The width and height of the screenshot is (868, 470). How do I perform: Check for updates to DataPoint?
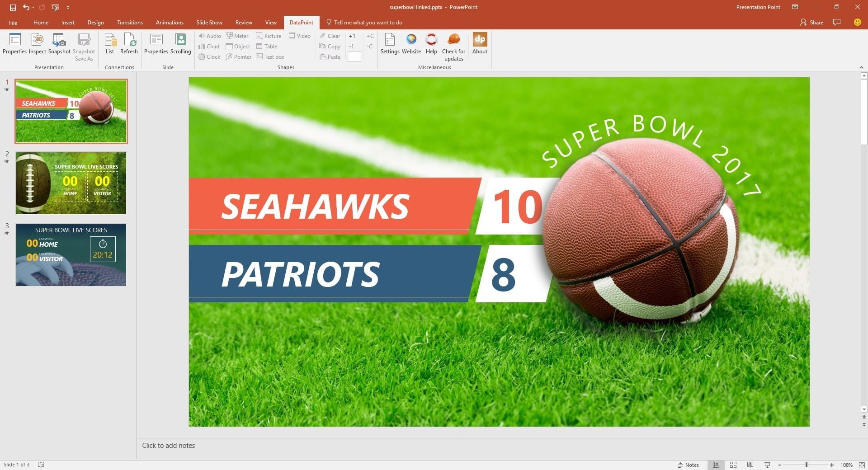click(x=453, y=47)
